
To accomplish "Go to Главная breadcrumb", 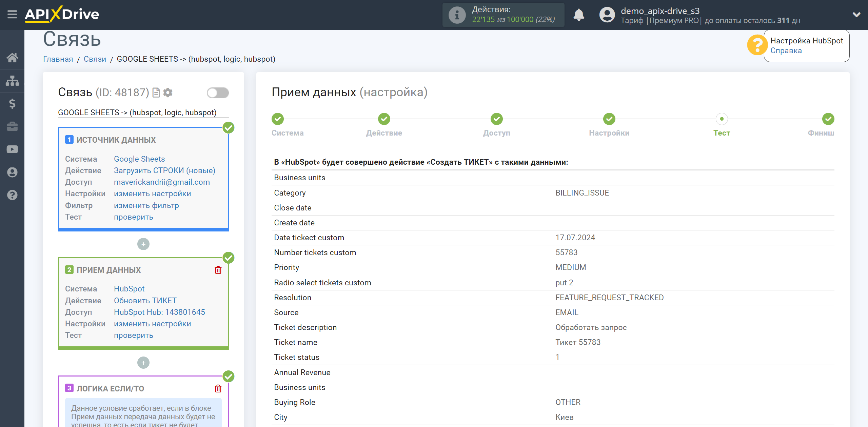I will (58, 59).
